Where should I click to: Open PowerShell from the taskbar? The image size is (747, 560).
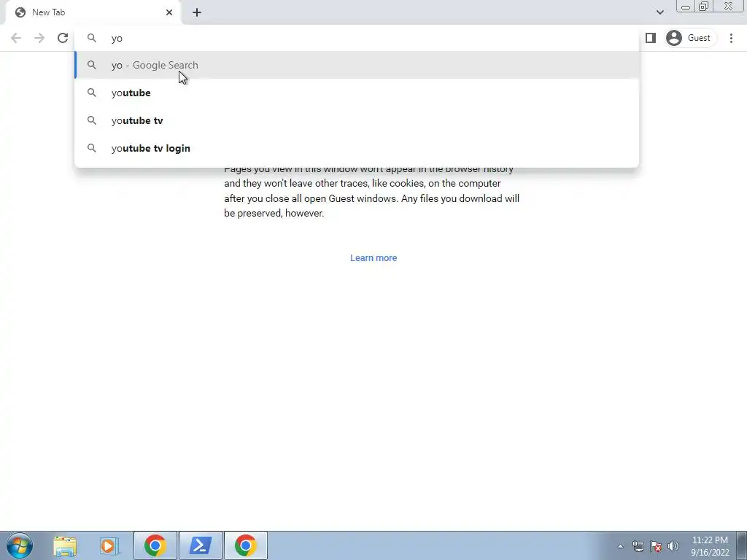pos(201,545)
